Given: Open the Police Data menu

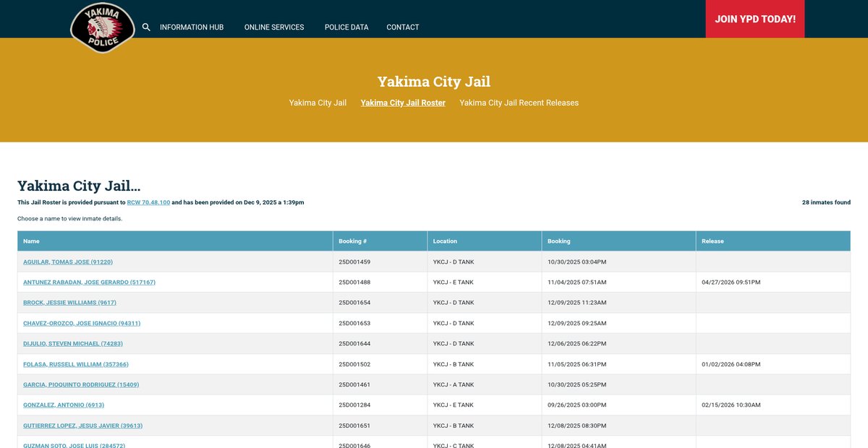Looking at the screenshot, I should [346, 27].
